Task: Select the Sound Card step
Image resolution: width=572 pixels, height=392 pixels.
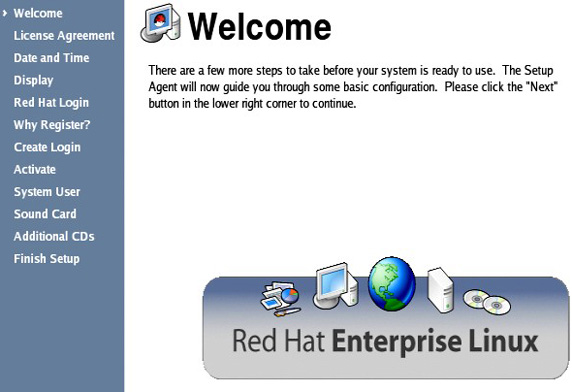Action: tap(45, 214)
